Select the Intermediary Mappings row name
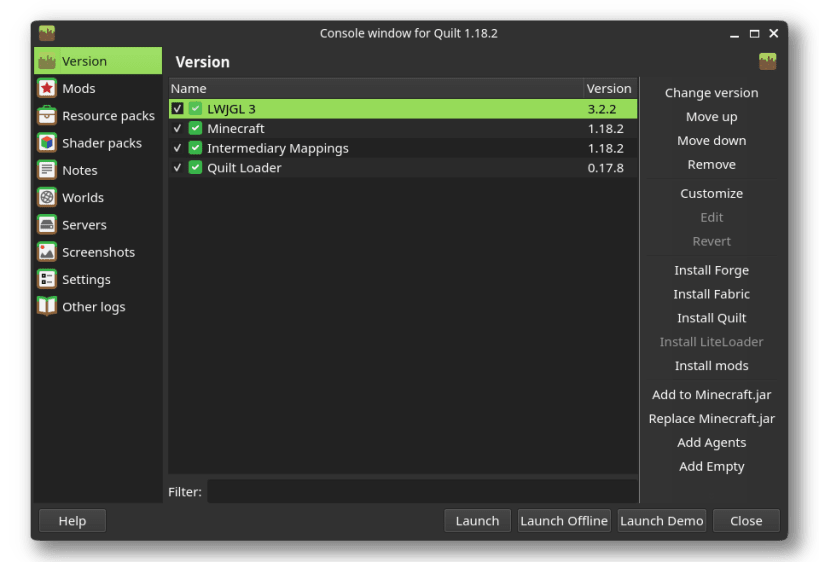 click(x=278, y=148)
